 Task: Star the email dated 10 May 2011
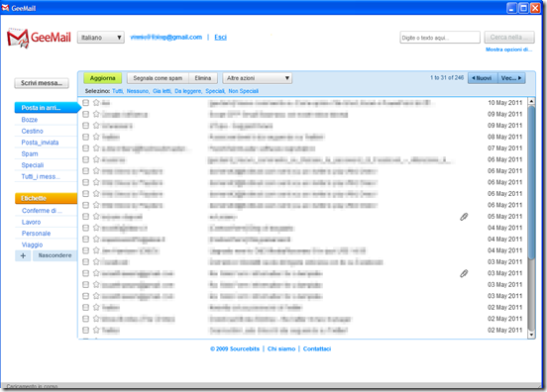coord(96,102)
